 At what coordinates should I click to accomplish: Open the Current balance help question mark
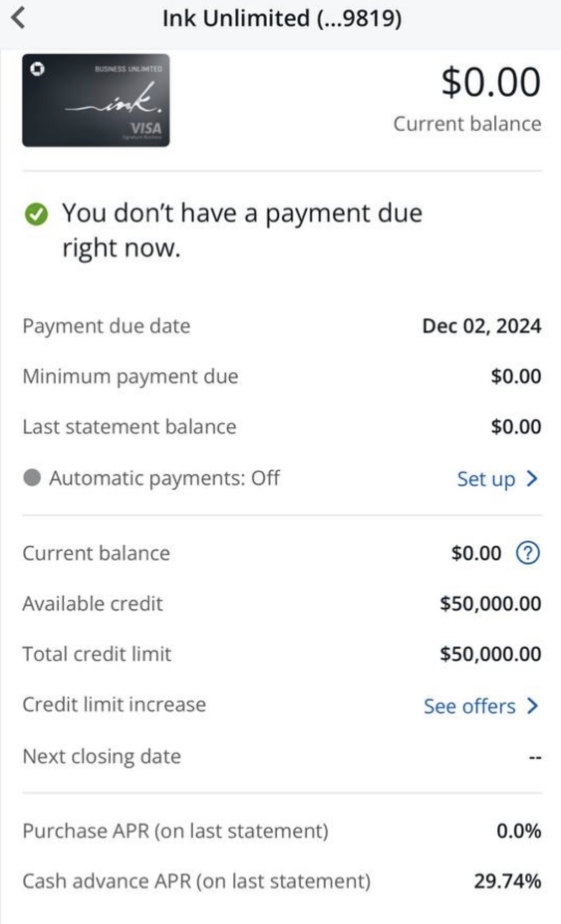pyautogui.click(x=527, y=553)
